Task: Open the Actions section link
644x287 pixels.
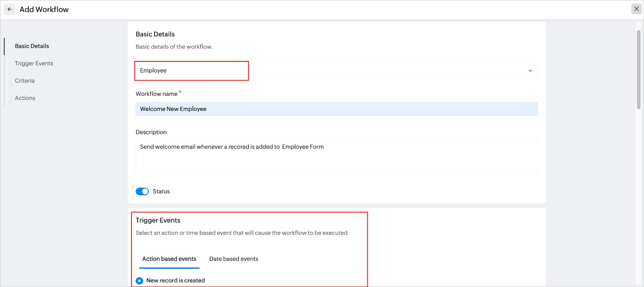Action: point(25,98)
